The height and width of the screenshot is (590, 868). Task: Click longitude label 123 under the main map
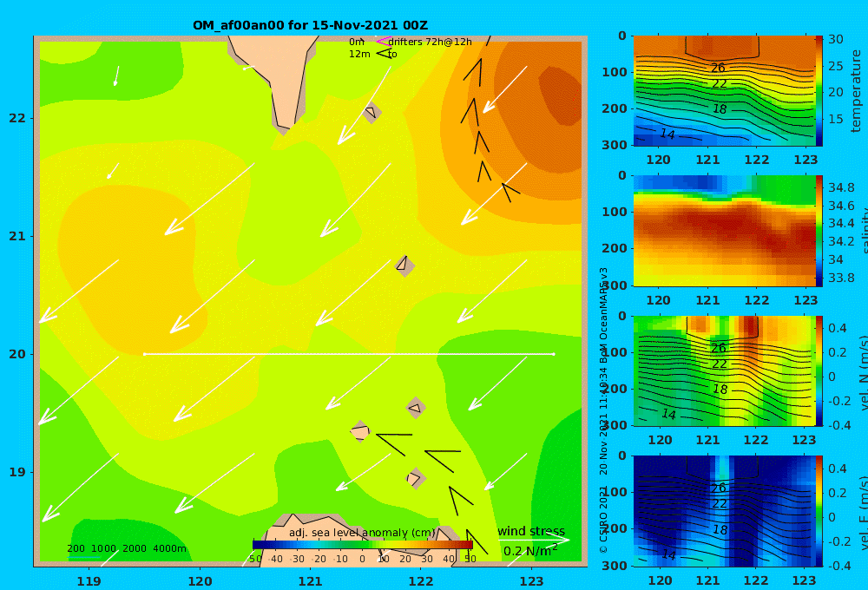pyautogui.click(x=532, y=581)
